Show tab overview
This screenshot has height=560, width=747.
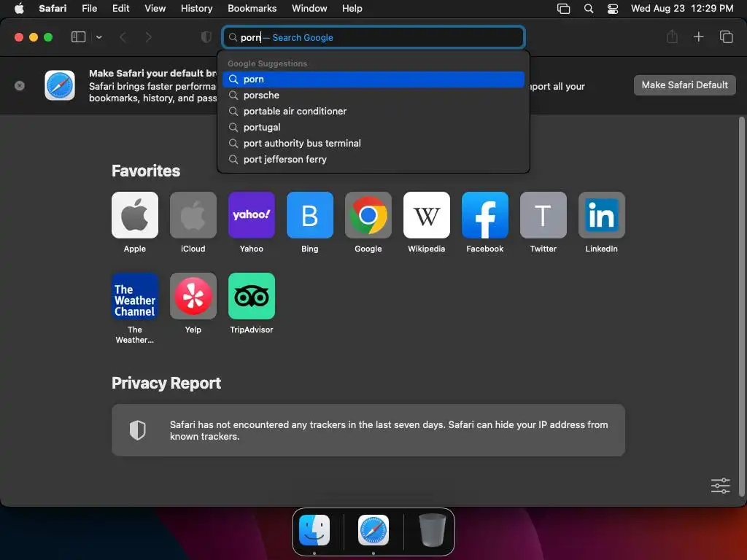coord(726,36)
